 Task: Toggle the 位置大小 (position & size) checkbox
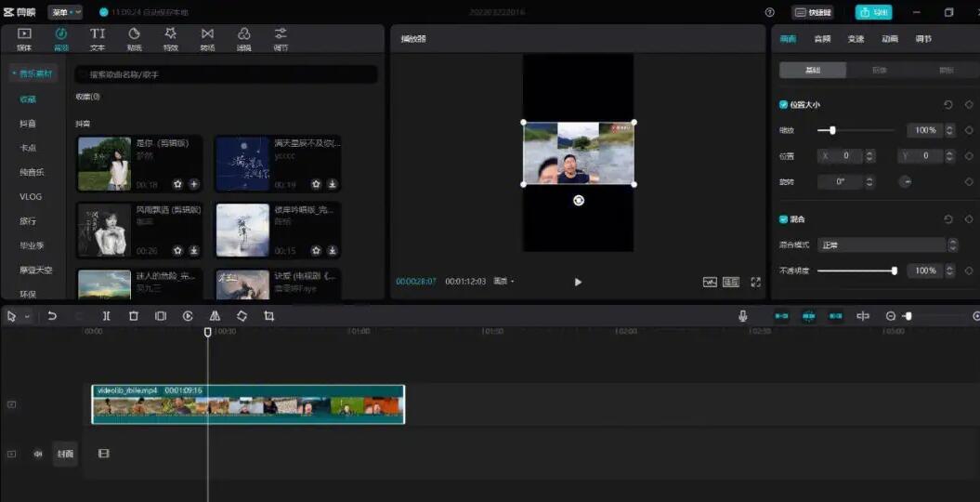pyautogui.click(x=783, y=105)
